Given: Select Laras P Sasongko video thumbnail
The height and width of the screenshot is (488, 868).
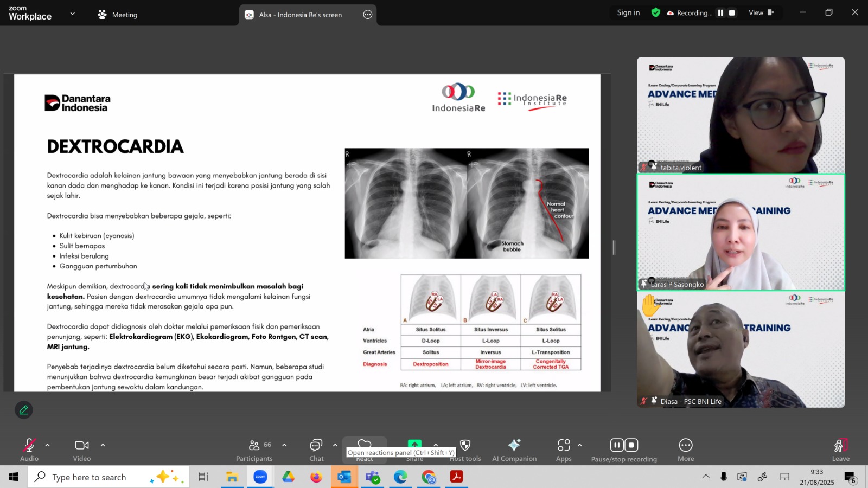Looking at the screenshot, I should point(741,232).
